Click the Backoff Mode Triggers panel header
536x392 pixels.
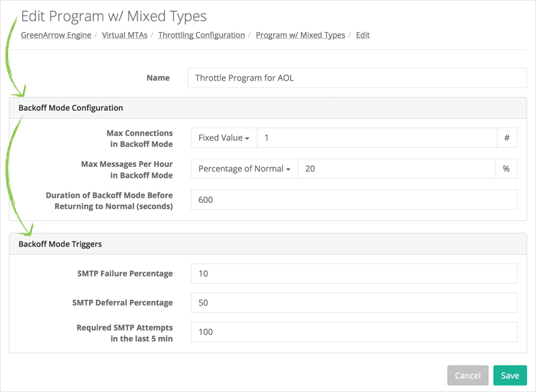click(x=268, y=244)
